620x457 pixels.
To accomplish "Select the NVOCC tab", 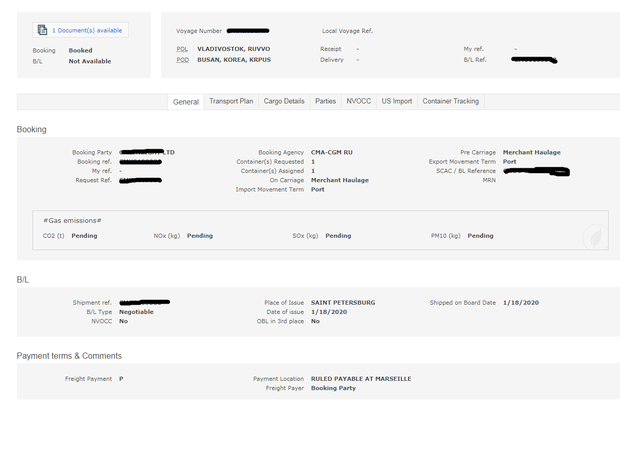I will pos(358,101).
